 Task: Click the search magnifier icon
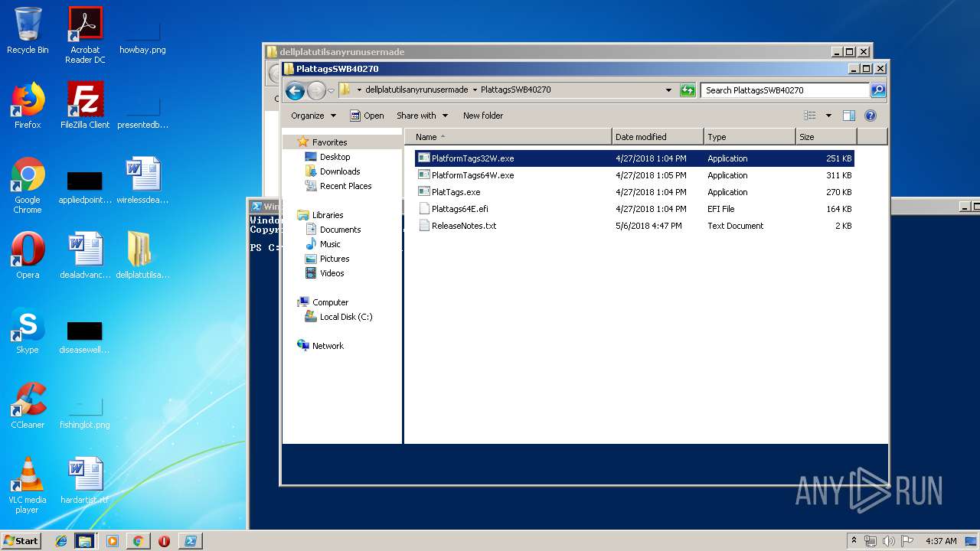878,90
